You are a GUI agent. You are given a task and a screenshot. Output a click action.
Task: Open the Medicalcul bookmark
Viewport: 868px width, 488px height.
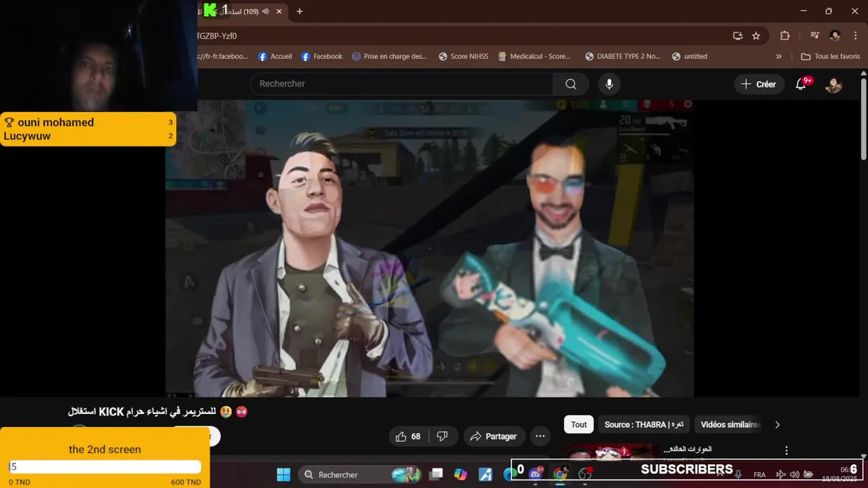[x=534, y=57]
